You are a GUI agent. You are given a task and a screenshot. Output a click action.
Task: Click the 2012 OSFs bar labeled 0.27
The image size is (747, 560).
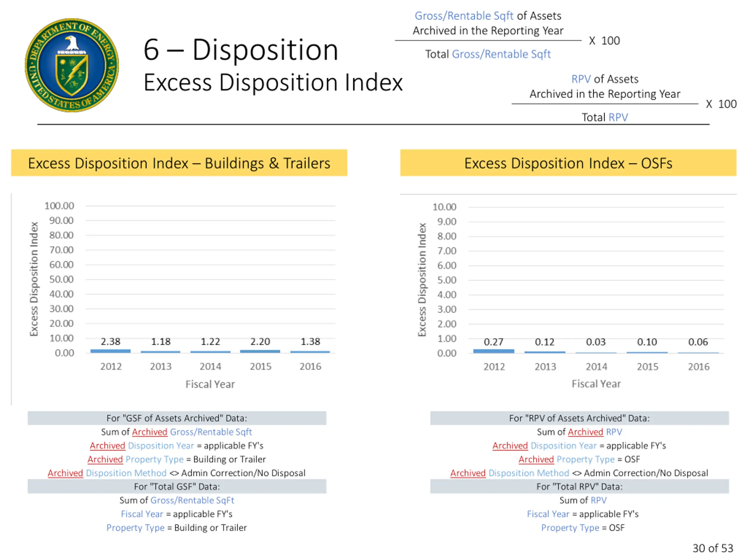pos(493,351)
